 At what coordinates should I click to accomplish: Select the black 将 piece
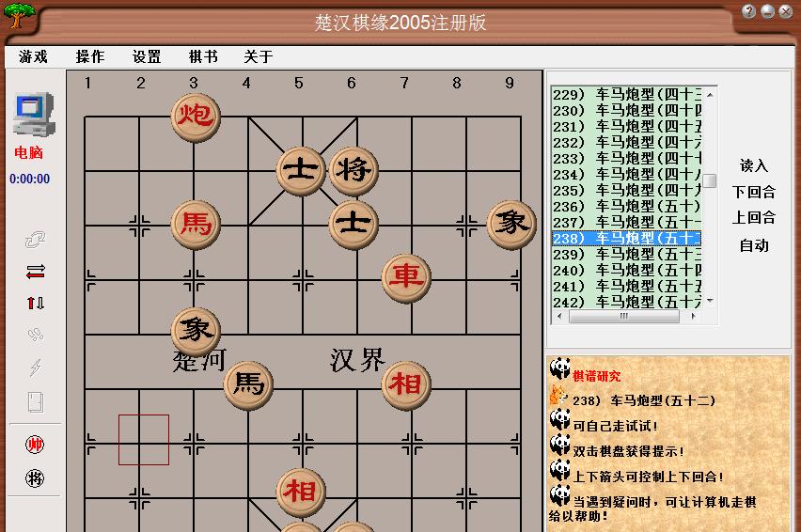353,171
